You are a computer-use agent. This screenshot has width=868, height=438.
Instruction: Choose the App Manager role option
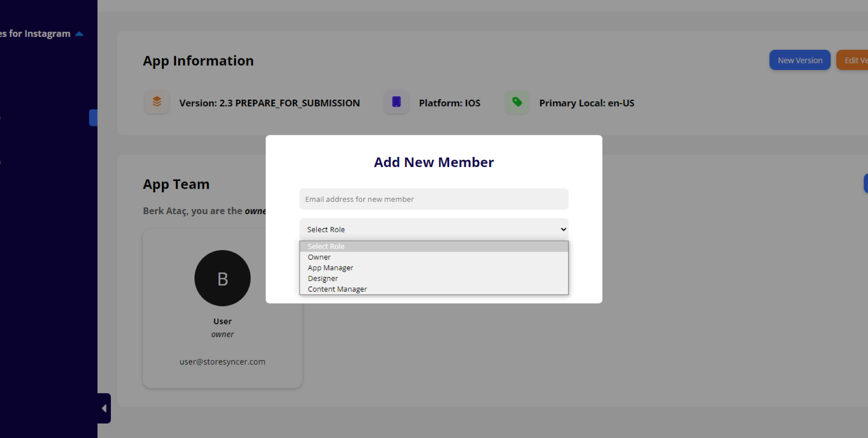point(330,268)
